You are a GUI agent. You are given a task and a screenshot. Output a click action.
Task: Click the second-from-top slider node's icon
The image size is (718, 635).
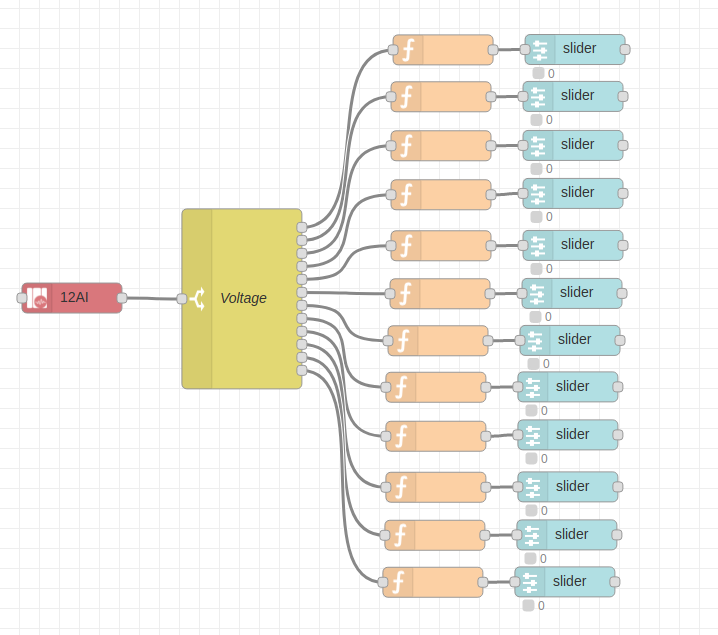538,97
